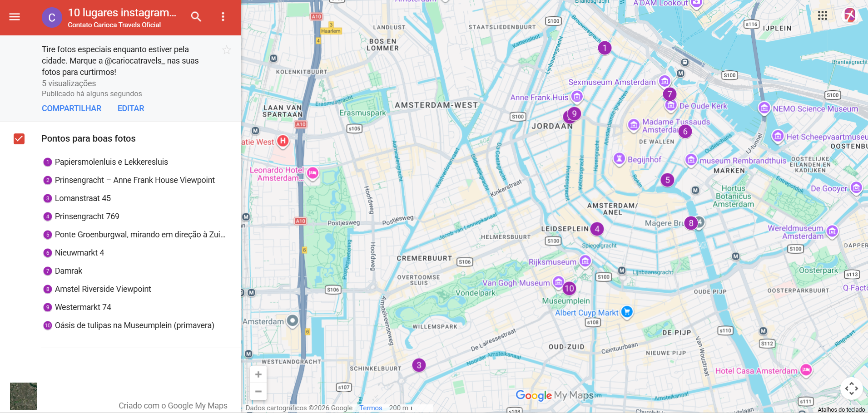Screen dimensions: 868x413
Task: Click the EDITAR link
Action: point(131,108)
